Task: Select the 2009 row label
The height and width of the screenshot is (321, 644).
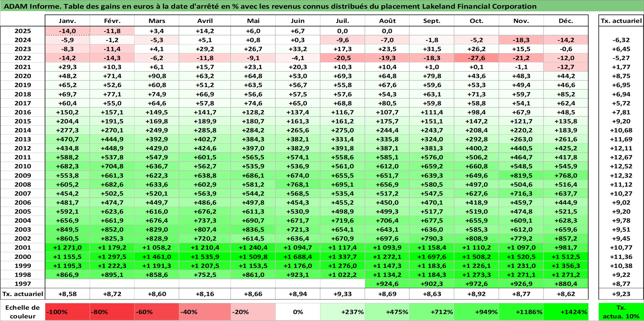Action: pos(23,175)
